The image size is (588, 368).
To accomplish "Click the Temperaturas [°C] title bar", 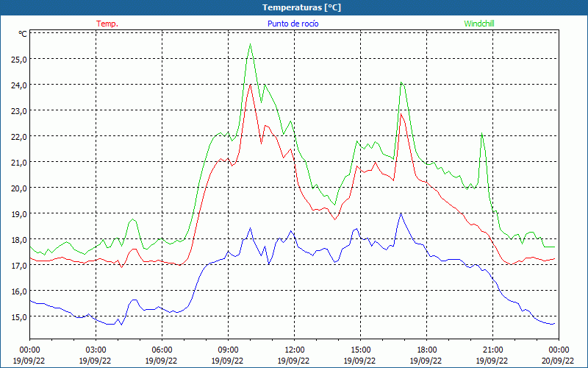I will pos(294,7).
